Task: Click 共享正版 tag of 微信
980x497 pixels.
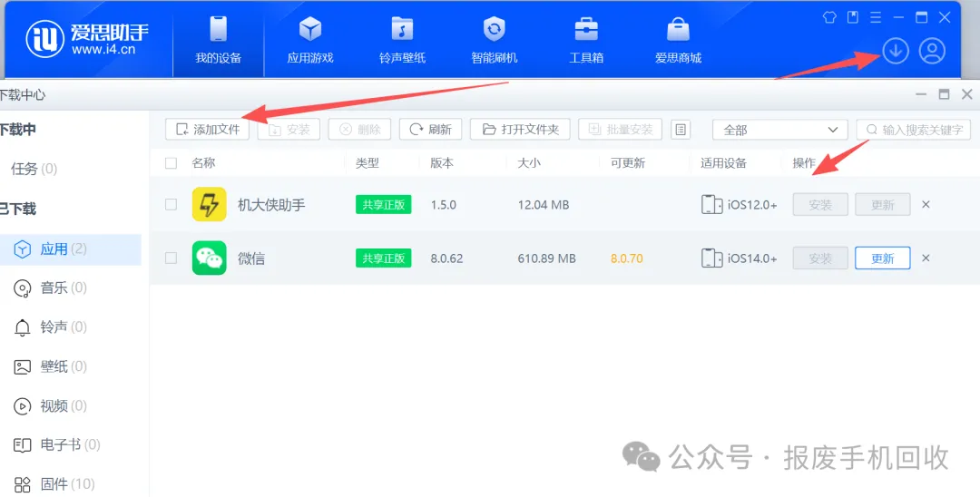Action: (383, 258)
